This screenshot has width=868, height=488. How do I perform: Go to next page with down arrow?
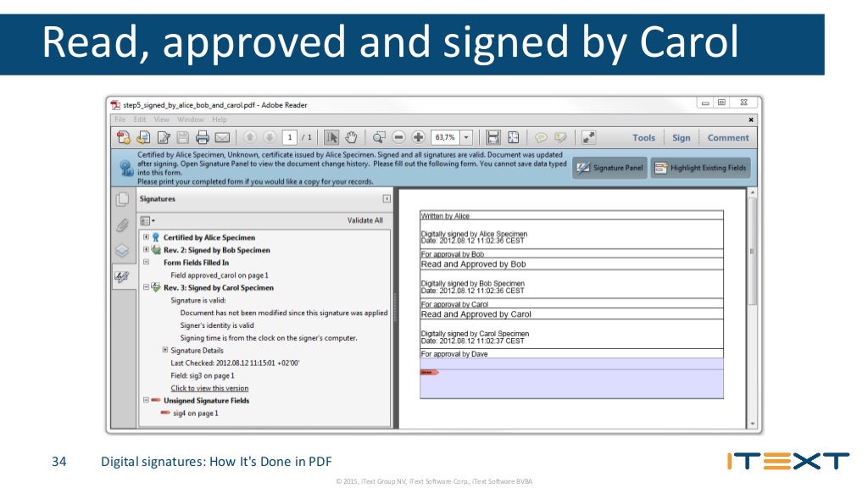(270, 136)
